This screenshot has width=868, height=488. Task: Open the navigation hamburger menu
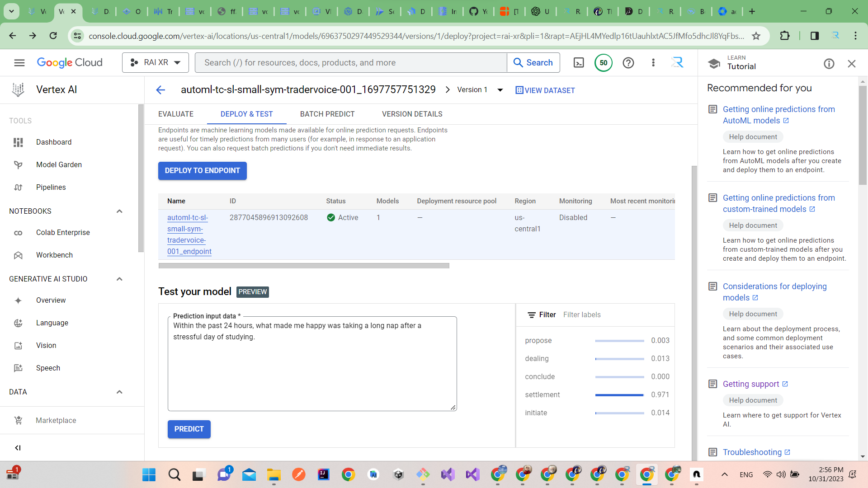click(19, 62)
